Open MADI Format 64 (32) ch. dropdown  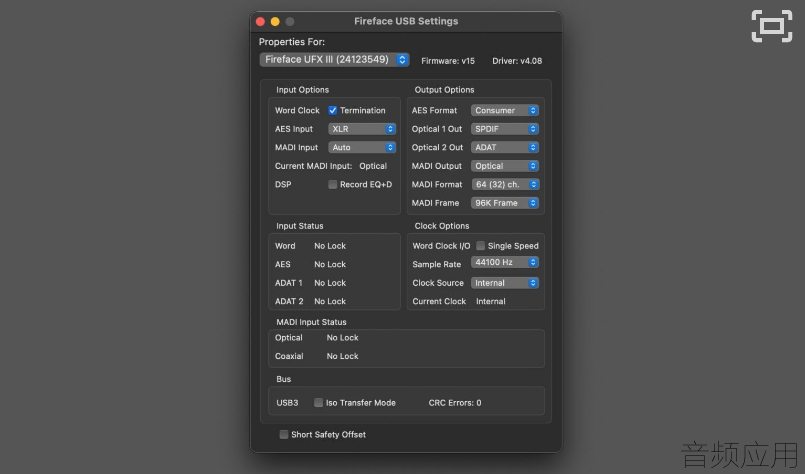click(505, 184)
